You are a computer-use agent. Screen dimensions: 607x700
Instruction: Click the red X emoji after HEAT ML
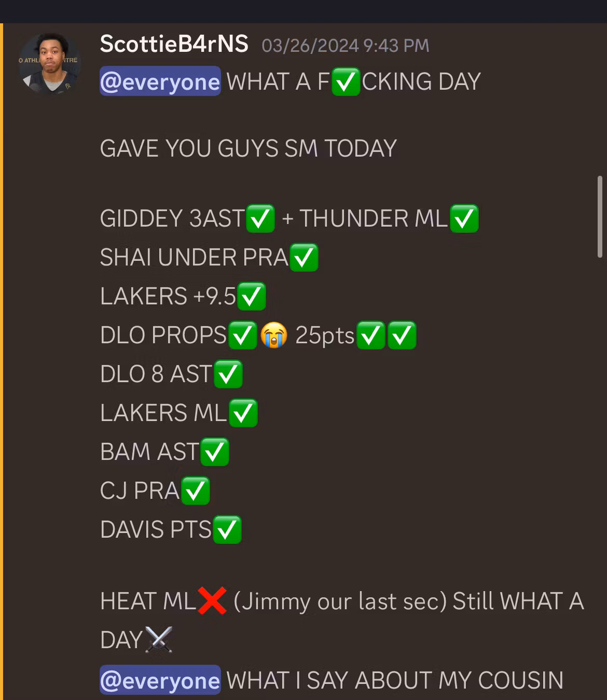pos(212,601)
